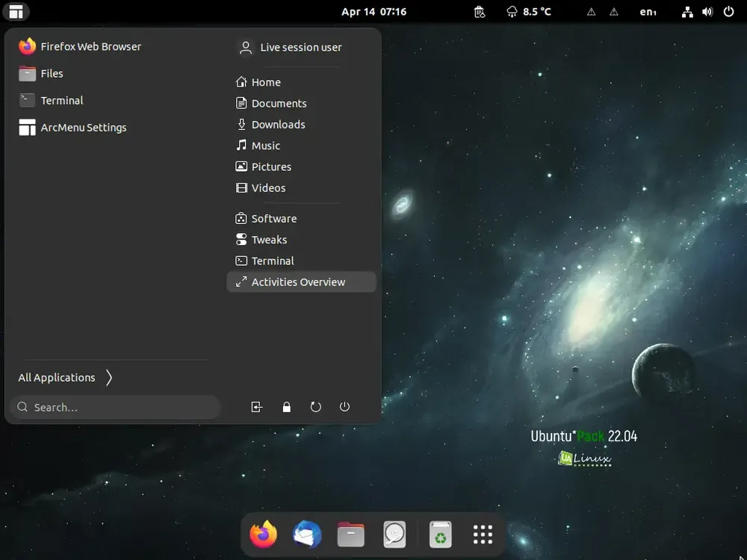
Task: Open Thunderbird mail from the dock
Action: 307,535
